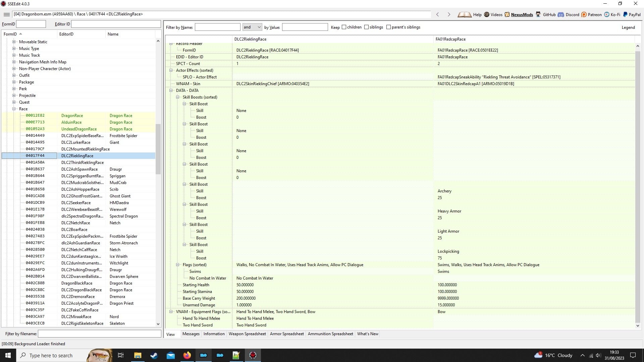Open the What's New tab
This screenshot has height=362, width=644.
point(368,334)
